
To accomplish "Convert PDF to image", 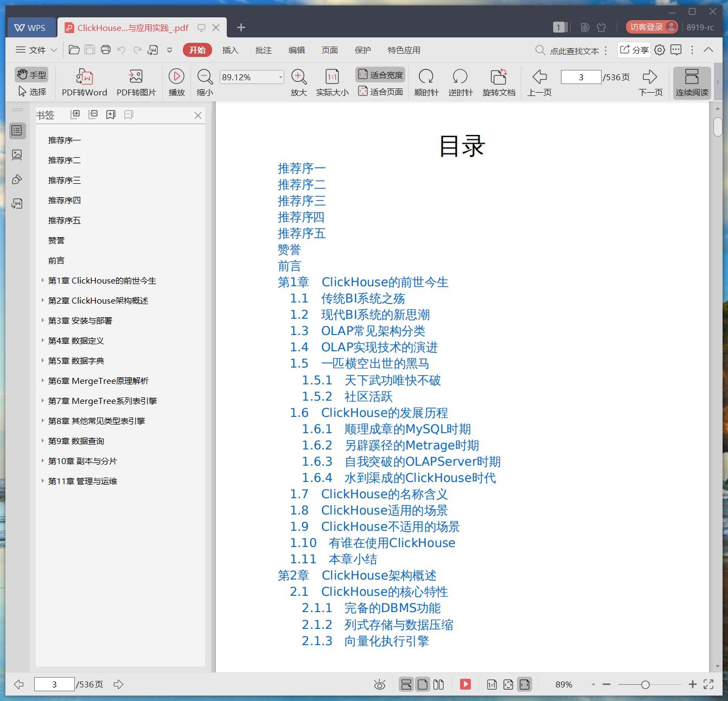I will click(136, 83).
